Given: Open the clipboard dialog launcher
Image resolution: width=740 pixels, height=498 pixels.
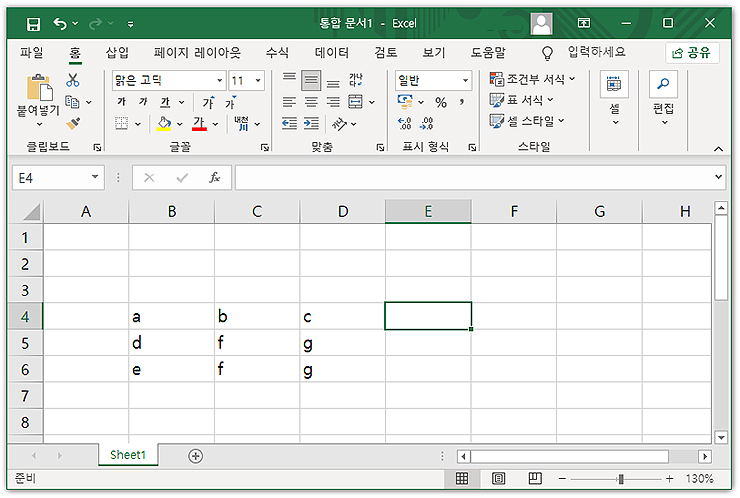Looking at the screenshot, I should pyautogui.click(x=97, y=148).
